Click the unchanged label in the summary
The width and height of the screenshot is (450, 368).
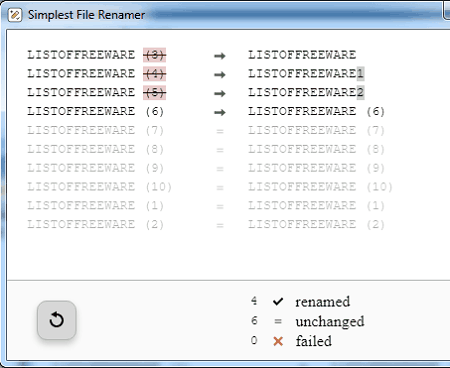point(330,322)
